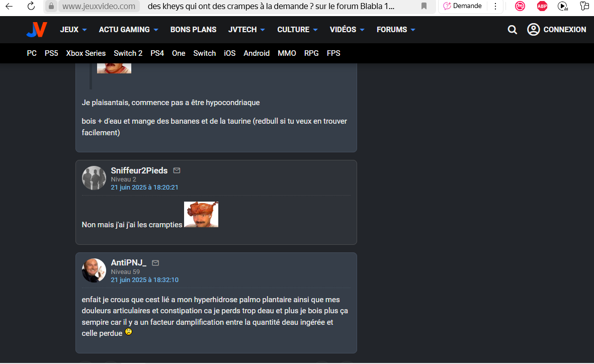
Task: Click the sad smiley in AntiPNJ_ post
Action: 128,332
